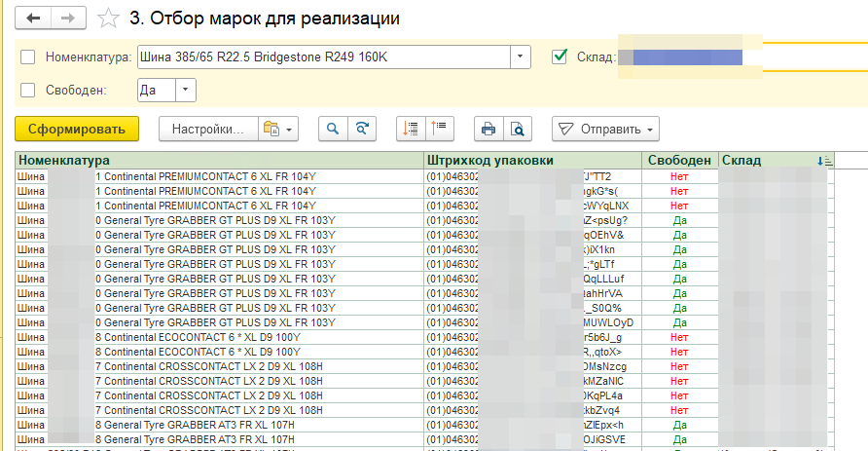Select barcode cell ending with _S0Q%
868x451 pixels.
click(532, 308)
